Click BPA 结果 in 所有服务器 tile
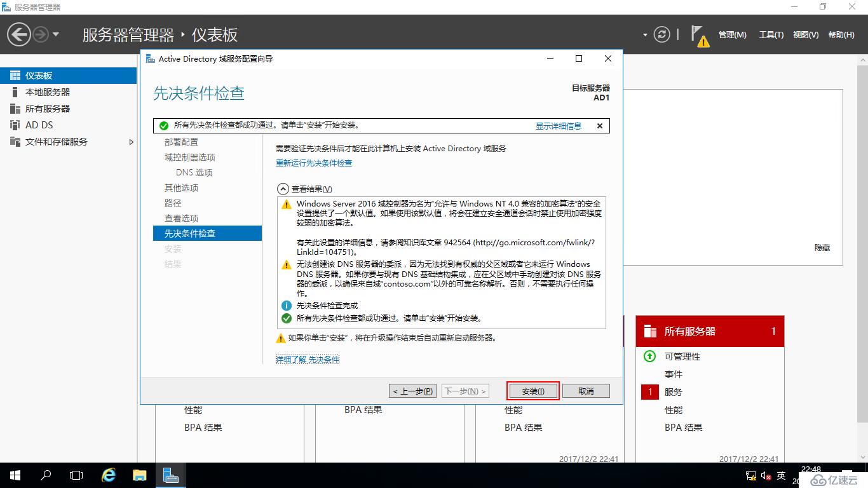This screenshot has width=868, height=488. click(x=684, y=428)
